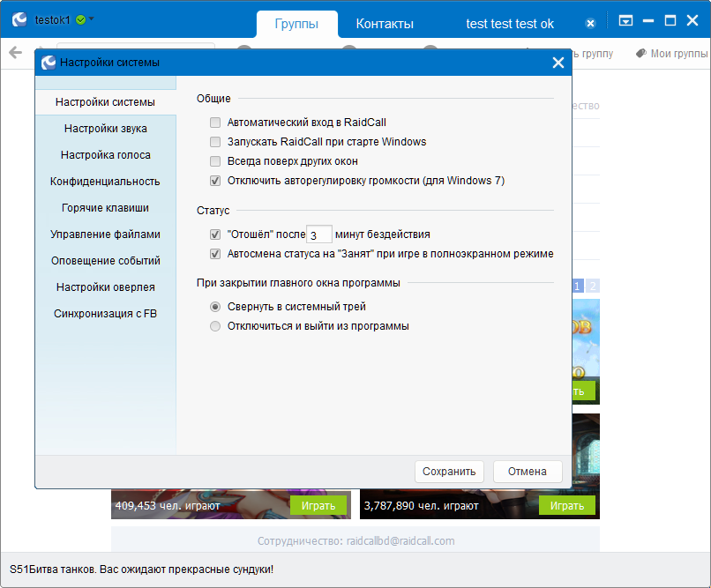Close the RaidCall main window
The width and height of the screenshot is (711, 588).
[x=692, y=20]
